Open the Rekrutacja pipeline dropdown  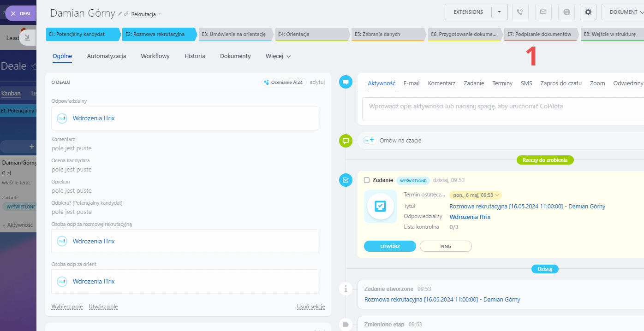[x=146, y=14]
